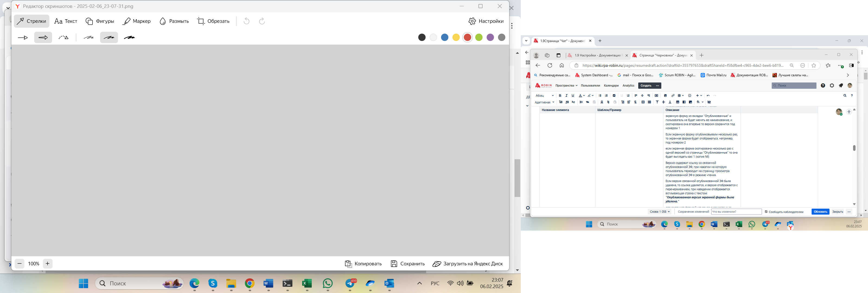Open the Пользователи menu item
This screenshot has width=868, height=293.
(x=590, y=86)
